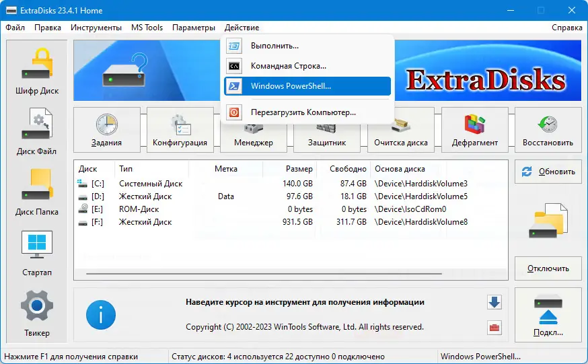Viewport: 588px width, 364px height.
Task: Open the Диск Файл tool
Action: (x=37, y=132)
